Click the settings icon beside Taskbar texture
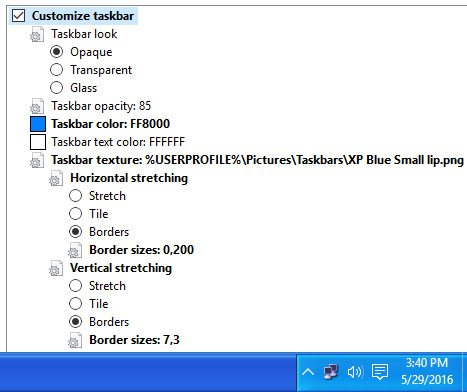The image size is (467, 392). (37, 160)
